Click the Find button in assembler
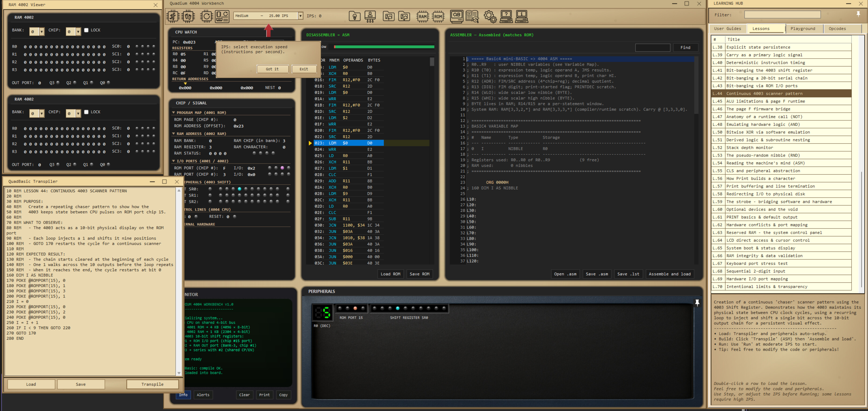The height and width of the screenshot is (411, 868). tap(685, 48)
